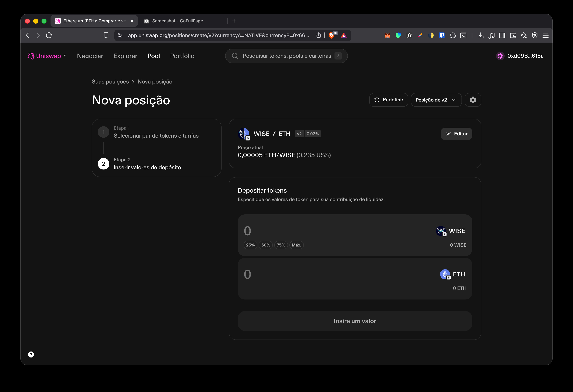Open WISE token selector
The image size is (573, 392).
(450, 231)
